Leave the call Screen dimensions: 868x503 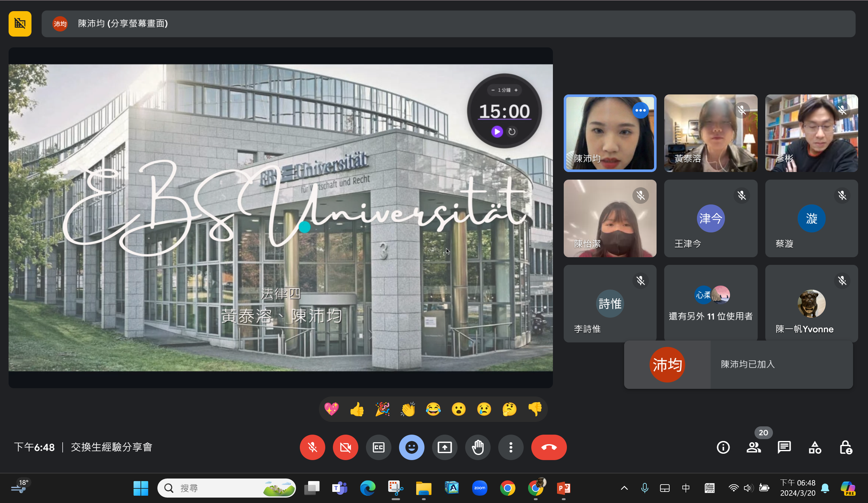pyautogui.click(x=549, y=447)
